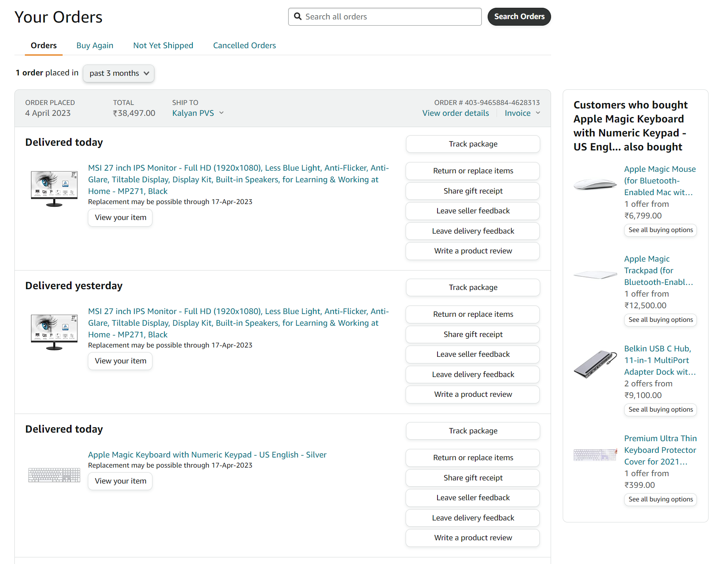This screenshot has height=564, width=728.
Task: Open View order details link
Action: (x=455, y=113)
